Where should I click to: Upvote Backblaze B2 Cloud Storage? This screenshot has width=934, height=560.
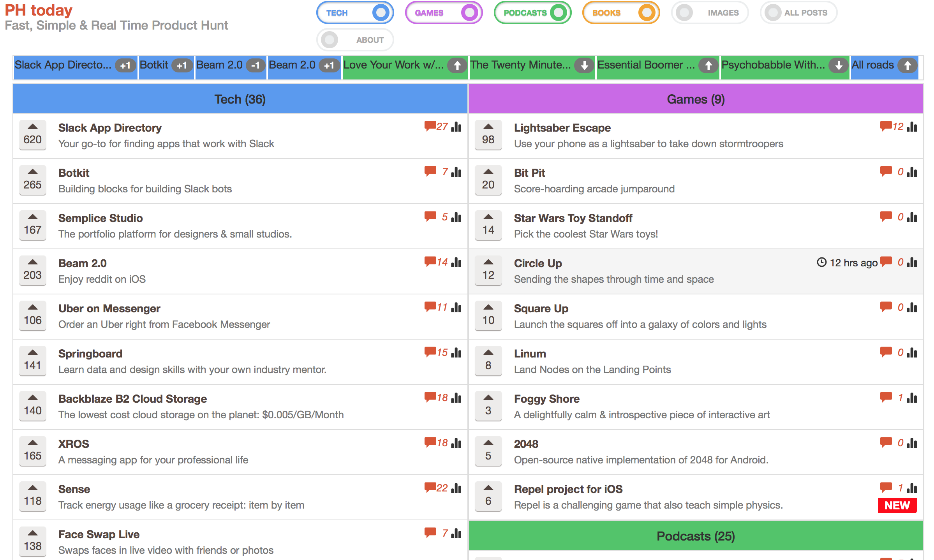click(33, 406)
